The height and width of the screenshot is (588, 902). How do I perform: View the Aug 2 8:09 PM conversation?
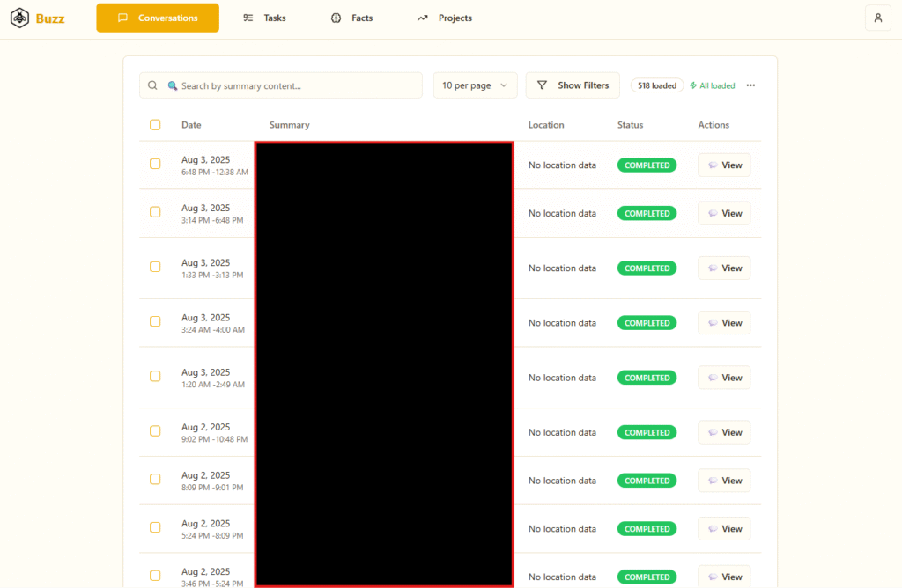pyautogui.click(x=724, y=481)
